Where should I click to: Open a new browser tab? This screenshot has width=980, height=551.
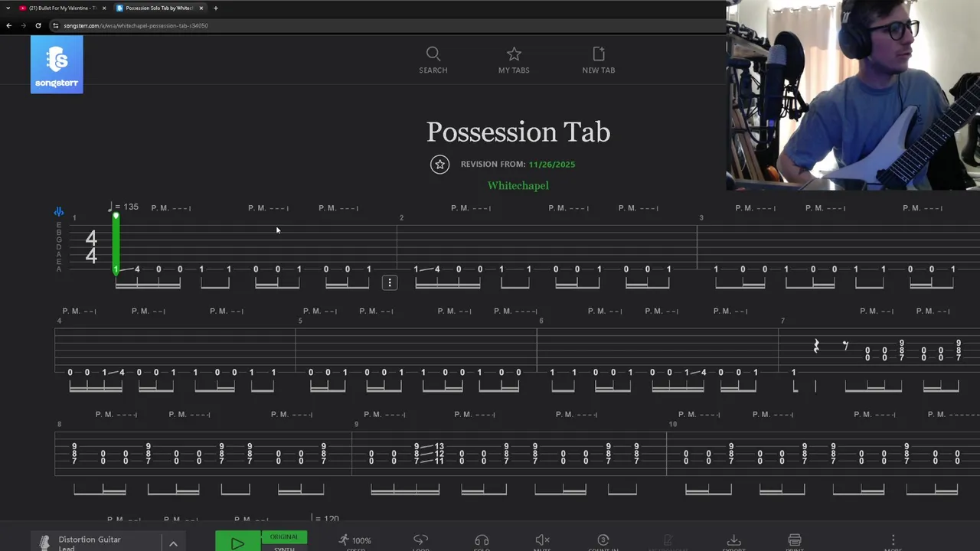click(x=216, y=8)
